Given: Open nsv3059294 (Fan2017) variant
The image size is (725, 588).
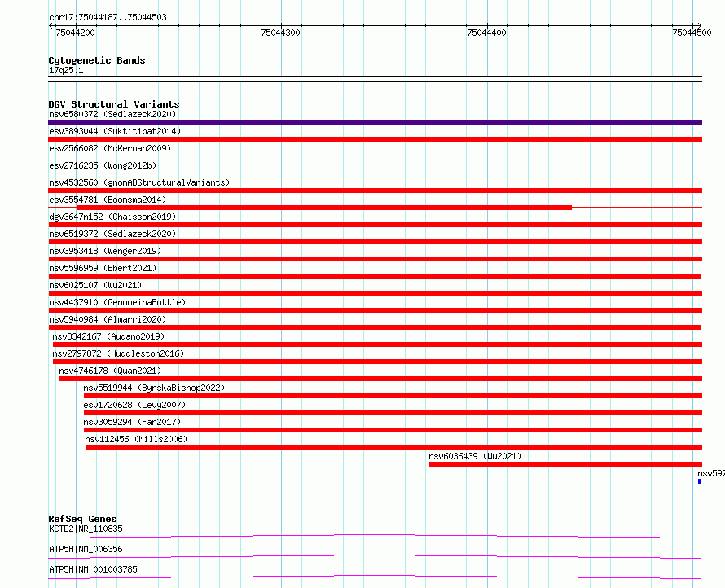Looking at the screenshot, I should tap(132, 422).
